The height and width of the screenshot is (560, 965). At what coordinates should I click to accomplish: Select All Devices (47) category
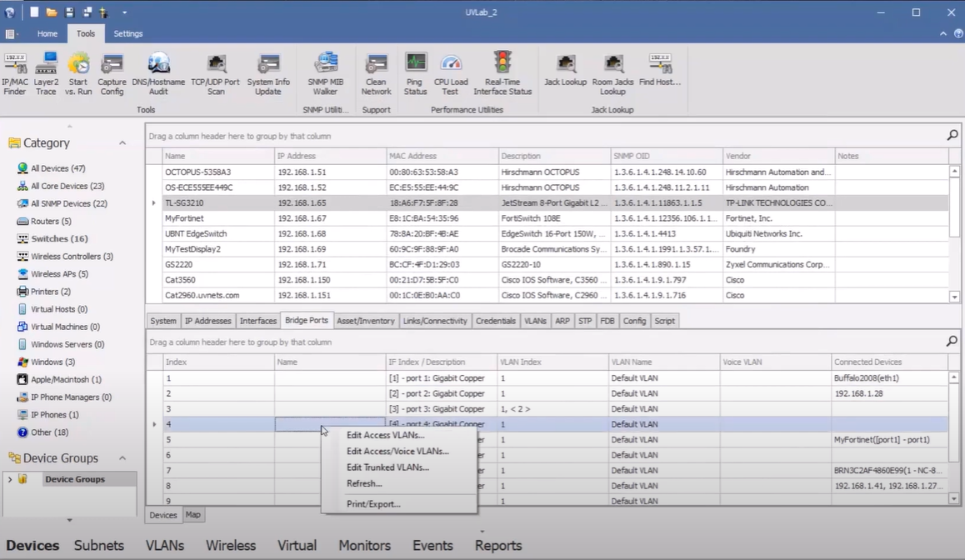(x=57, y=168)
